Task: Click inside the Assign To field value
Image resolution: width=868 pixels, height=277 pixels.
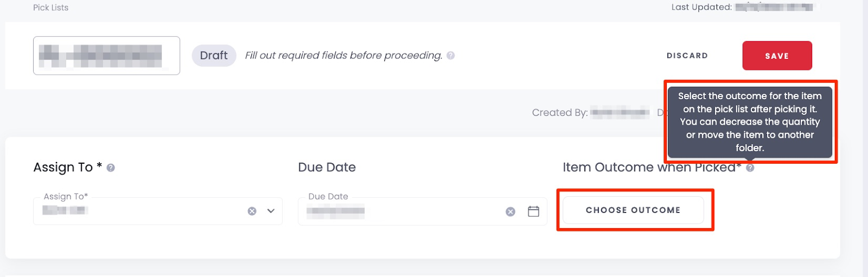Action: [136, 211]
